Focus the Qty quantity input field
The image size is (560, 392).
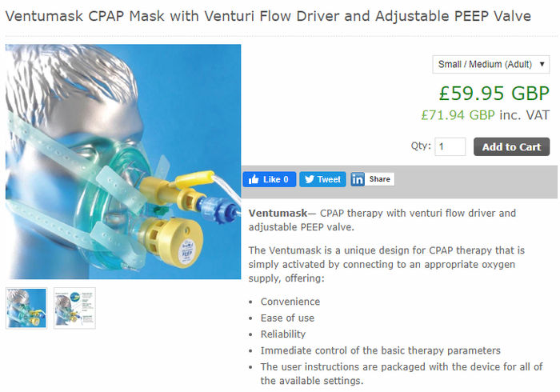(x=450, y=146)
